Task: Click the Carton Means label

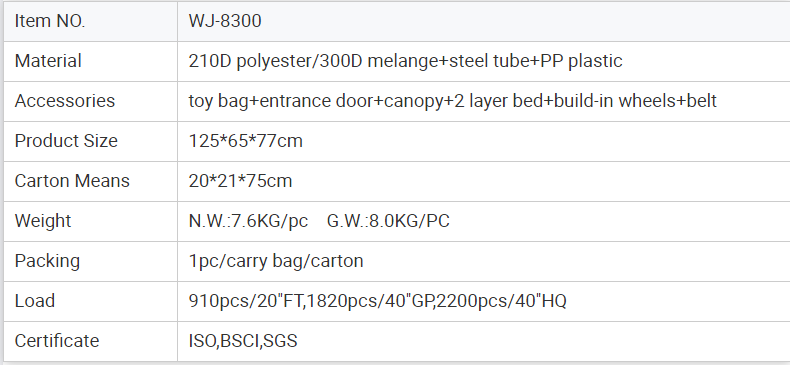Action: (72, 181)
